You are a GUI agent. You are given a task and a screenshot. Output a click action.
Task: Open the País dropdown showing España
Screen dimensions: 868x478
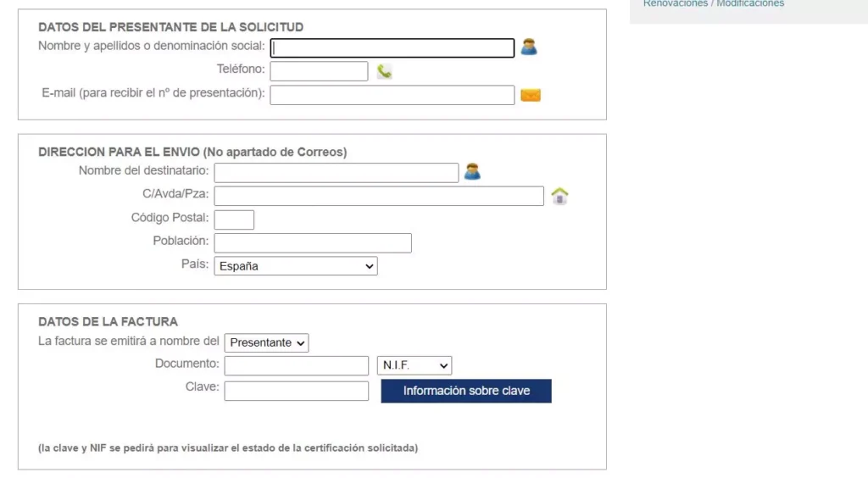(x=296, y=266)
